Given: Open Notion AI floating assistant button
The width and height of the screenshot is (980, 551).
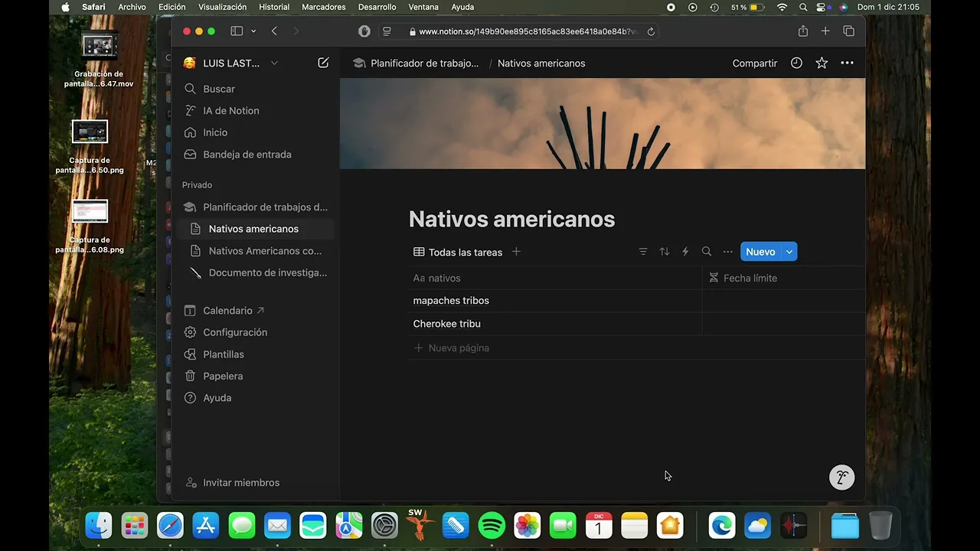Looking at the screenshot, I should (x=841, y=478).
